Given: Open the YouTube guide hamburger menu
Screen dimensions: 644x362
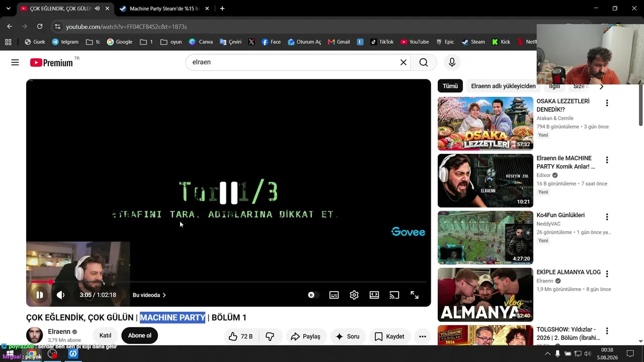Looking at the screenshot, I should [15, 62].
